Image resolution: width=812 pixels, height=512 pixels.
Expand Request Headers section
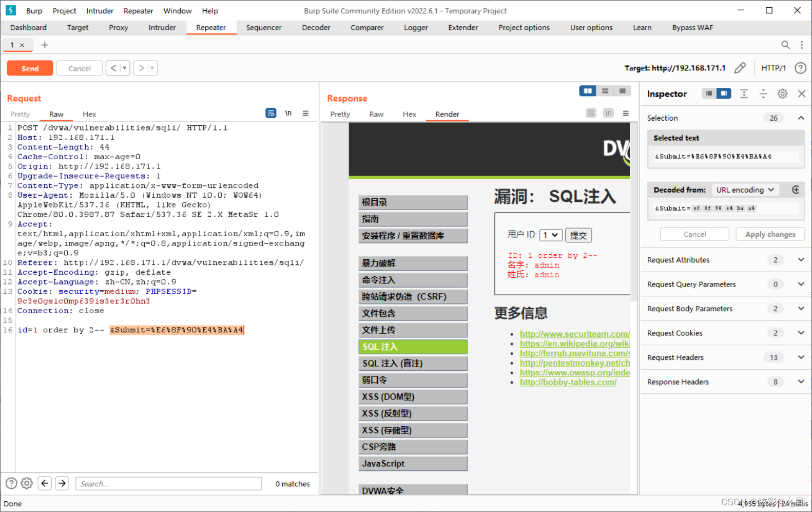point(801,357)
